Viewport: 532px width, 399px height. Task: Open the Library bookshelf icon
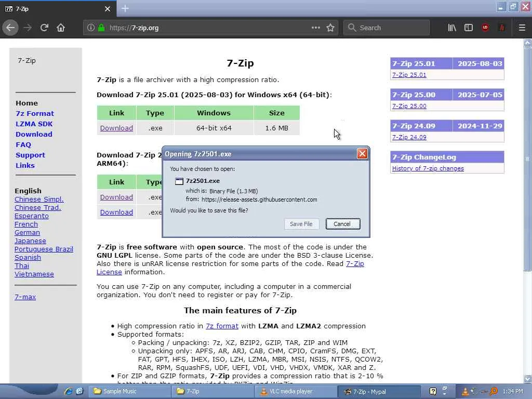452,28
